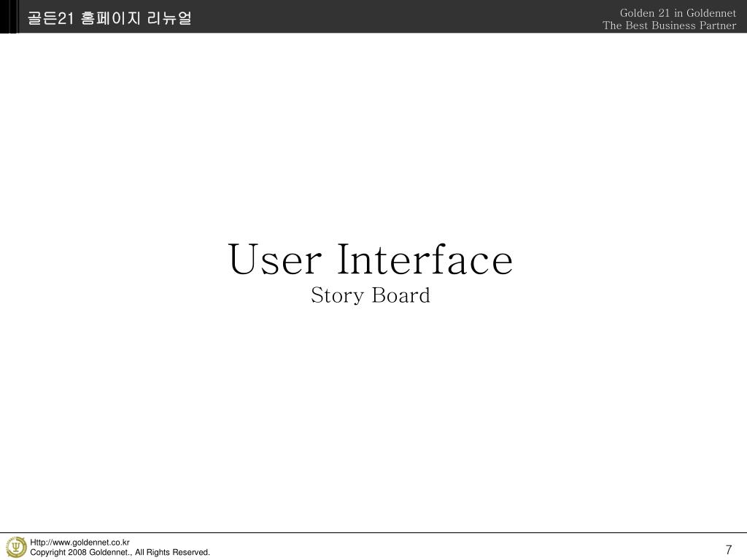Open the Http://www.goldennet.co.kr link

point(80,542)
